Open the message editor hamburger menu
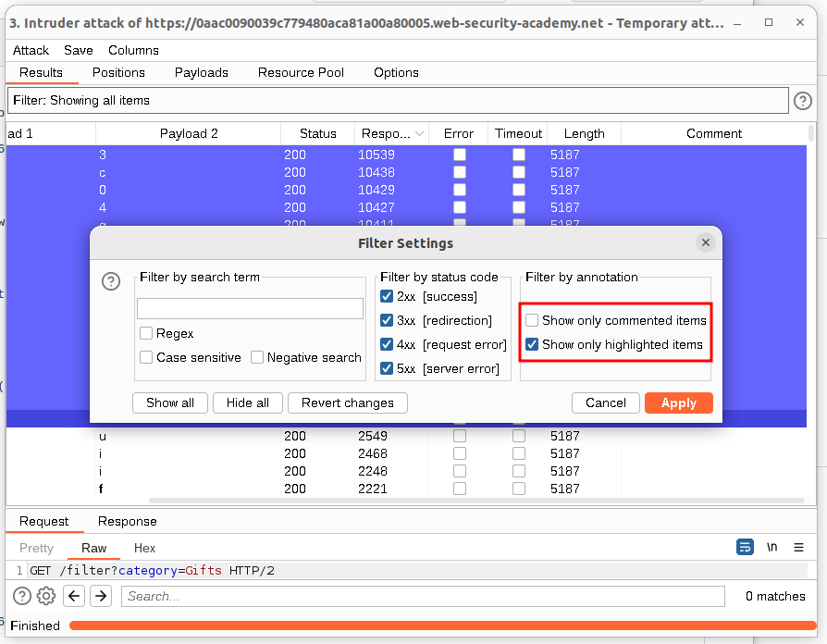The width and height of the screenshot is (827, 644). pyautogui.click(x=798, y=548)
